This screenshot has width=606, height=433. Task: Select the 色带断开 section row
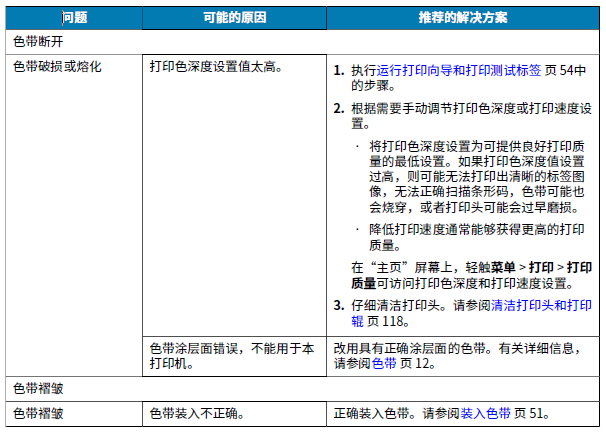tap(303, 42)
